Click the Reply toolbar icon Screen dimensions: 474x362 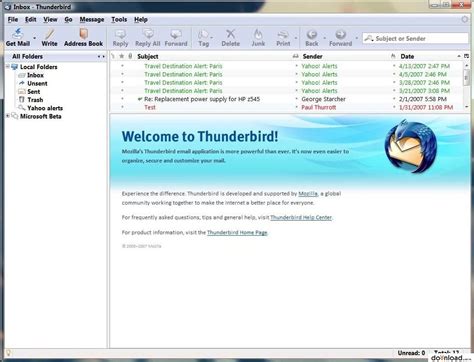click(120, 34)
